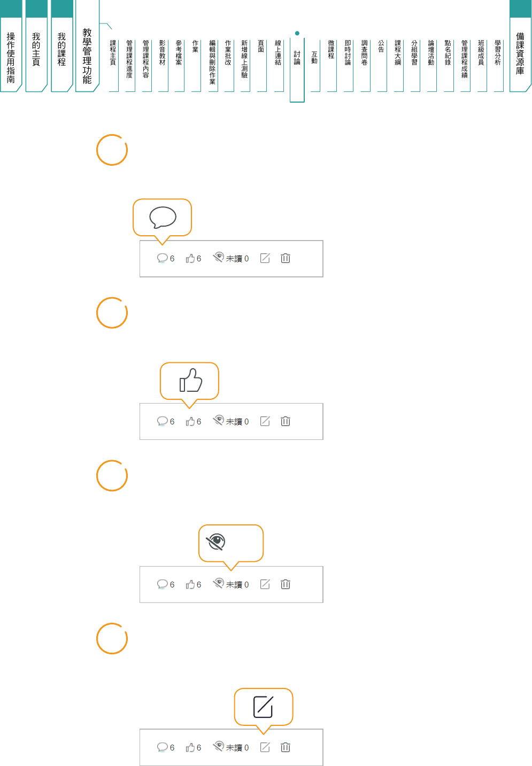Select the 討論 menu item
This screenshot has width=532, height=766.
pos(297,58)
